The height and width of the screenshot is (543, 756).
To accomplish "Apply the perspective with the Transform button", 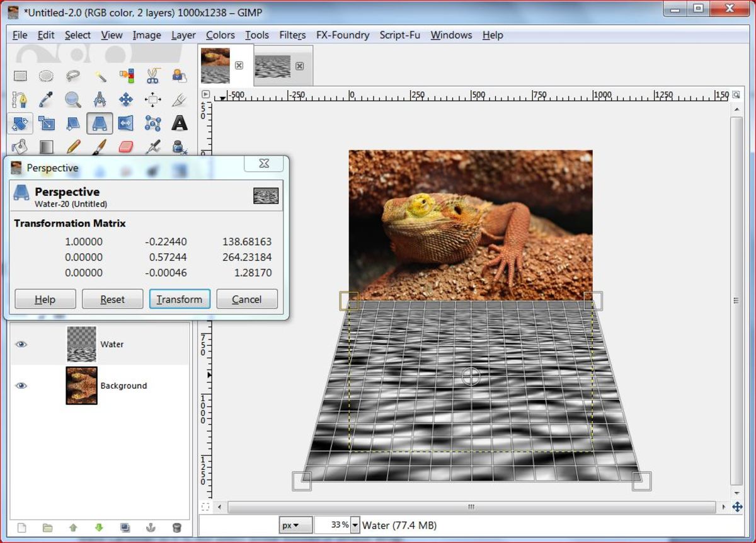I will pos(180,299).
